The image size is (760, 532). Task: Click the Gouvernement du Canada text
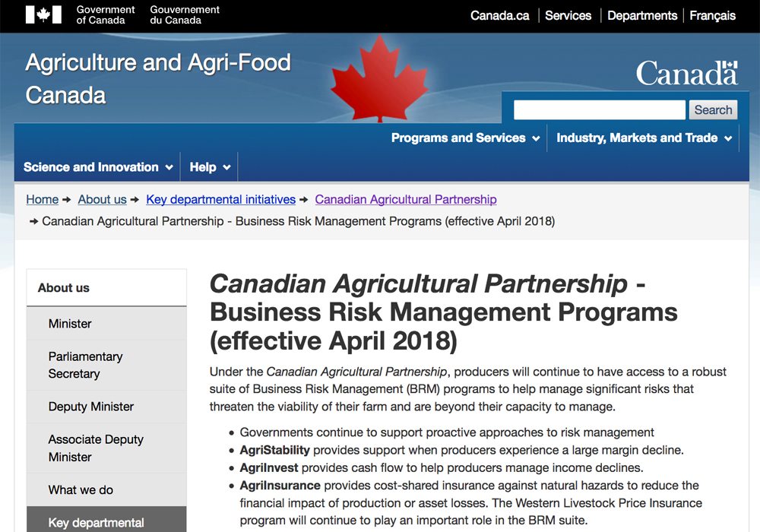pyautogui.click(x=185, y=15)
